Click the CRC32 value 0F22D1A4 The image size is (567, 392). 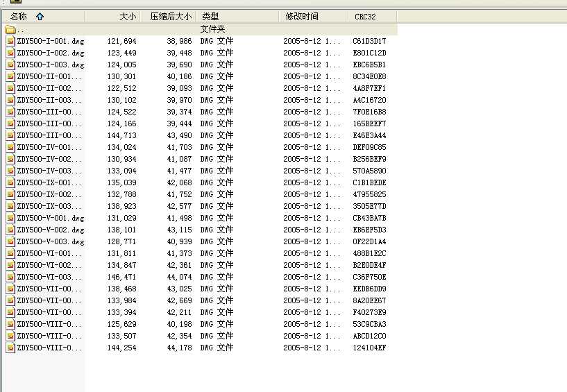tap(370, 241)
